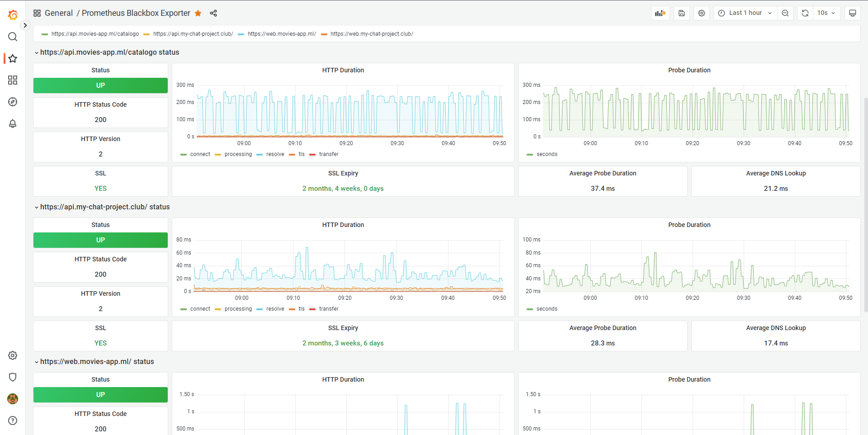Collapse web.movies-app.ml status row

coord(94,362)
